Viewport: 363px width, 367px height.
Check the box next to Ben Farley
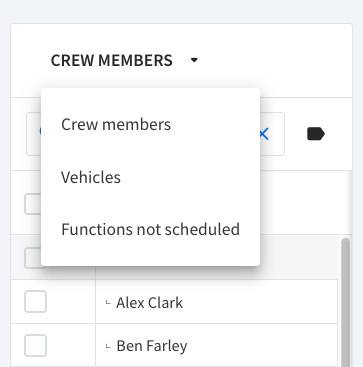(x=35, y=345)
